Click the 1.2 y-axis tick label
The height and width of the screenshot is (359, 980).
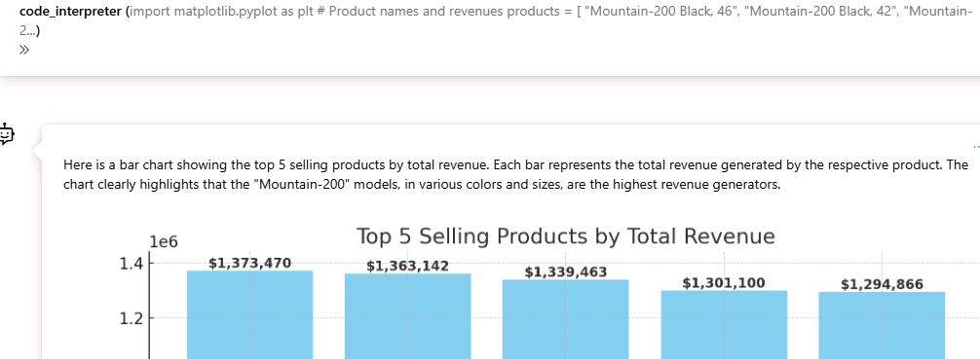[x=132, y=318]
